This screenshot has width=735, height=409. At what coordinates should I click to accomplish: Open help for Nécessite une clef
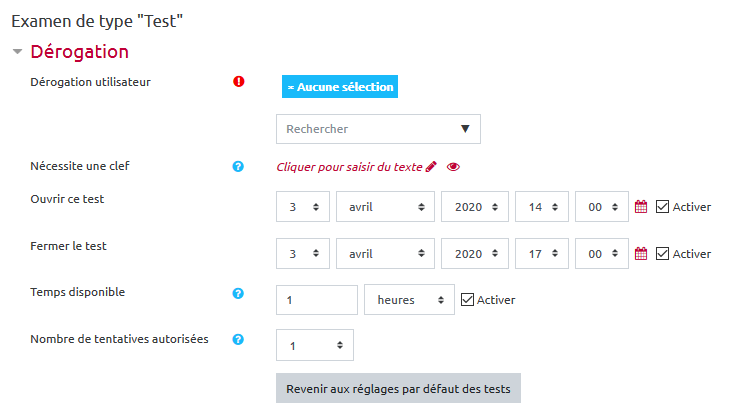pos(238,167)
